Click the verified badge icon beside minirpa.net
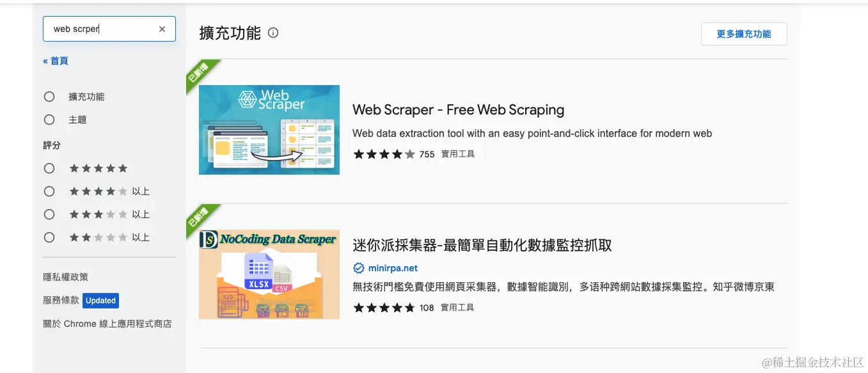Screen dimensions: 868x373 click(358, 268)
